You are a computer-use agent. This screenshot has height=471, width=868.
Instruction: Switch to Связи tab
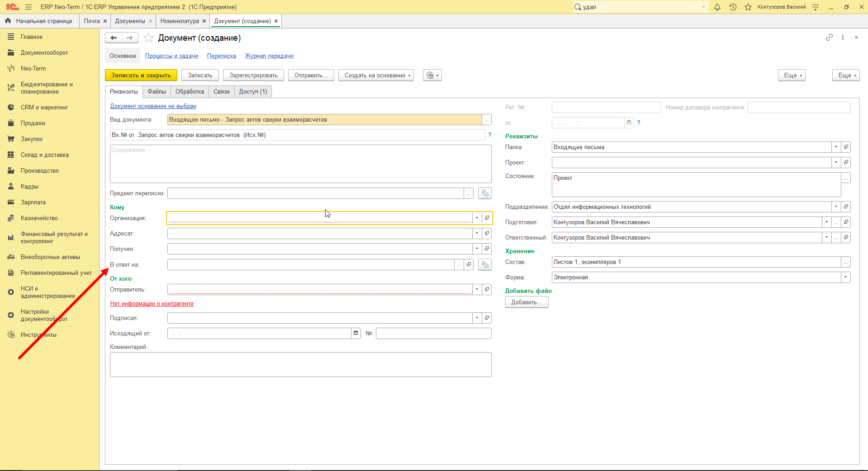click(222, 91)
